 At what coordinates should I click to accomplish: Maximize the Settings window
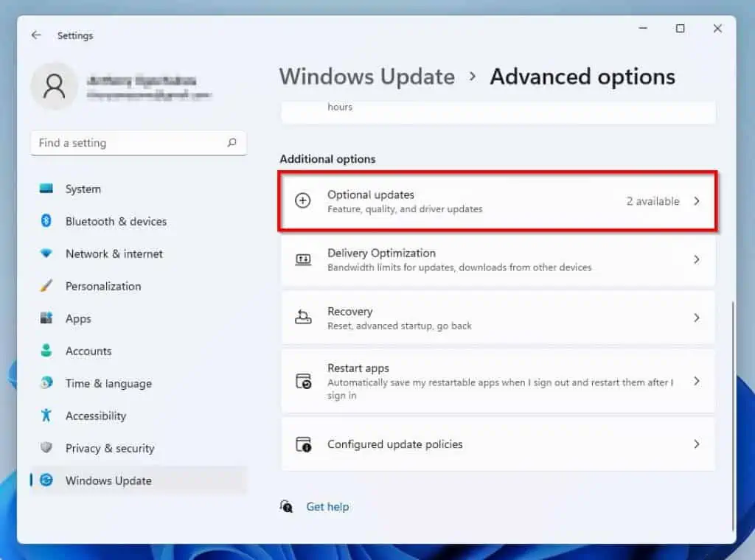[x=680, y=29]
